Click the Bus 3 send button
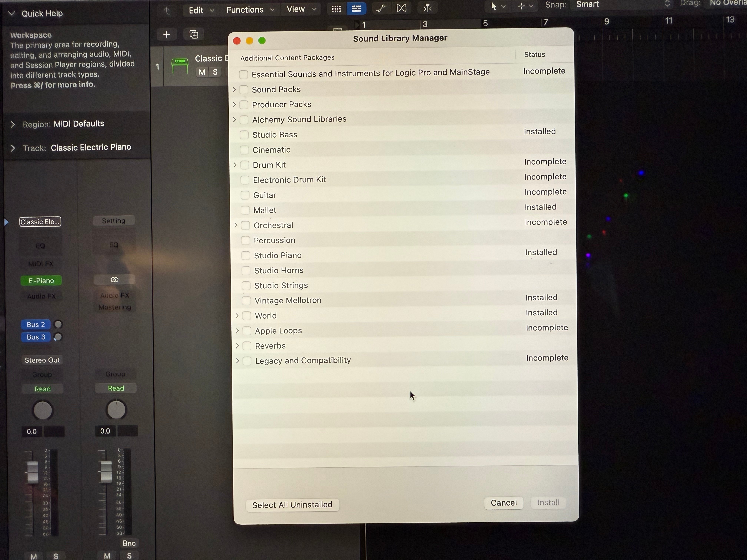 (36, 337)
